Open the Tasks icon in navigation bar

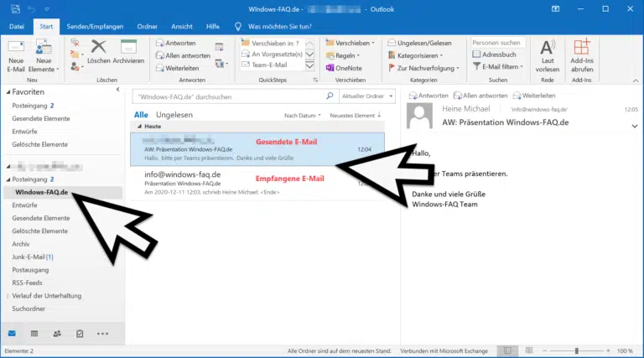[80, 333]
